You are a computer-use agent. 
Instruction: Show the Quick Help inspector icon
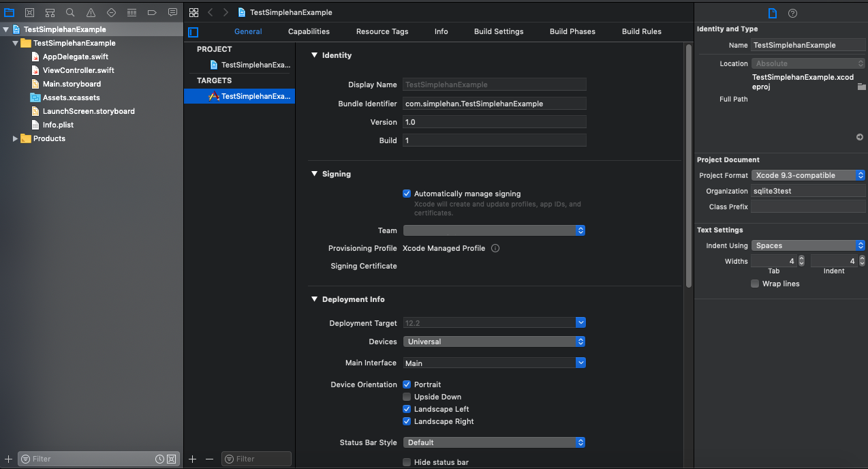coord(792,13)
